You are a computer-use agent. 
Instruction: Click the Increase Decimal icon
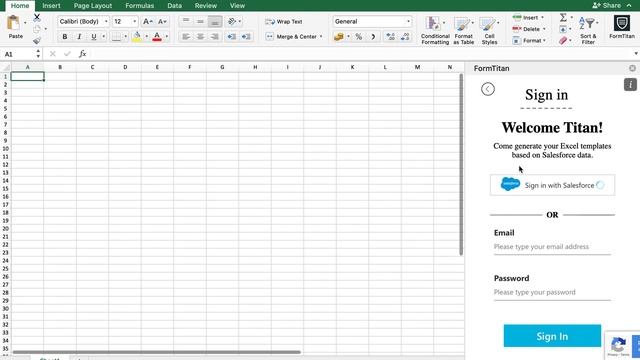pyautogui.click(x=391, y=37)
